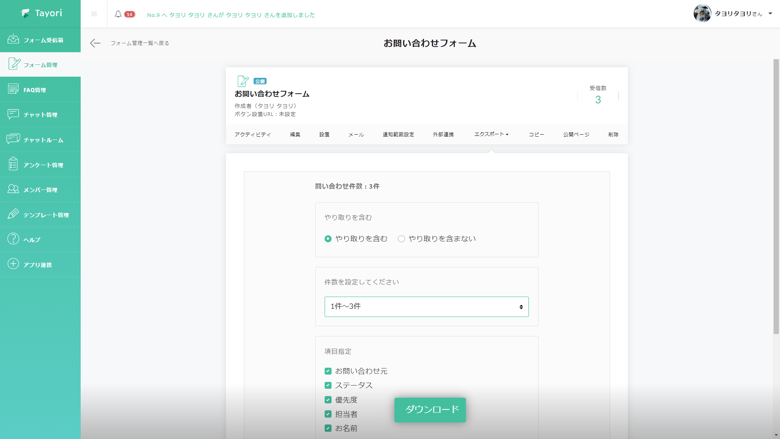Click the ダウンロード button
Viewport: 780px width, 439px height.
pos(430,410)
